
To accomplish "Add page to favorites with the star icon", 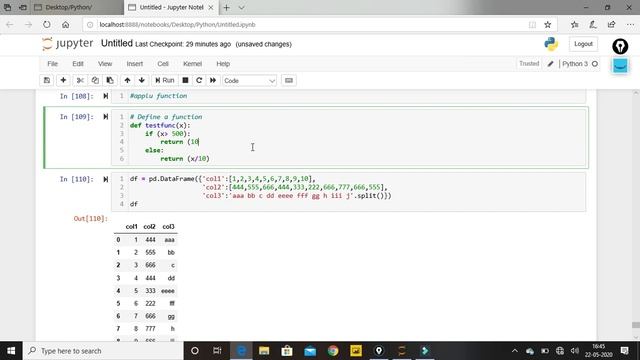I will (548, 24).
